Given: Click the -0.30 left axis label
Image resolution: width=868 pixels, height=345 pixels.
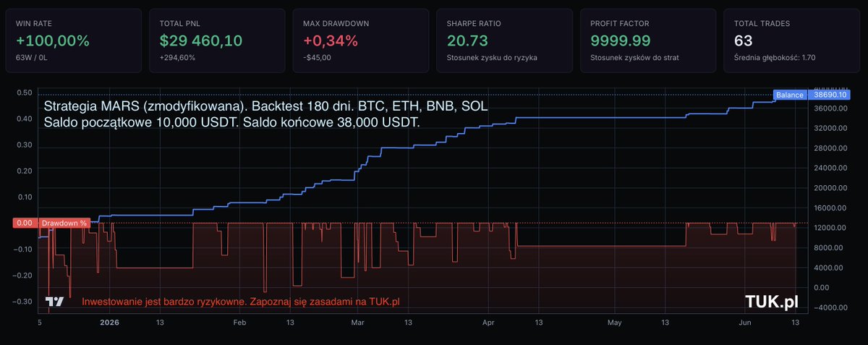Looking at the screenshot, I should (x=22, y=302).
